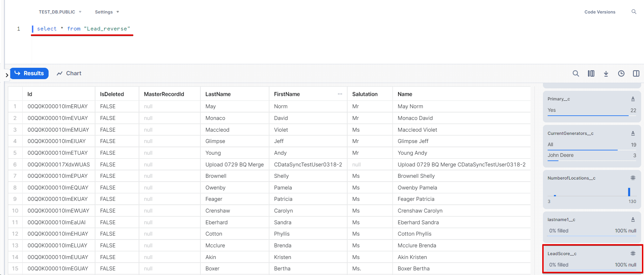Viewport: 644px width, 275px height.
Task: Click the text type icon on Primary__c
Action: pyautogui.click(x=633, y=99)
